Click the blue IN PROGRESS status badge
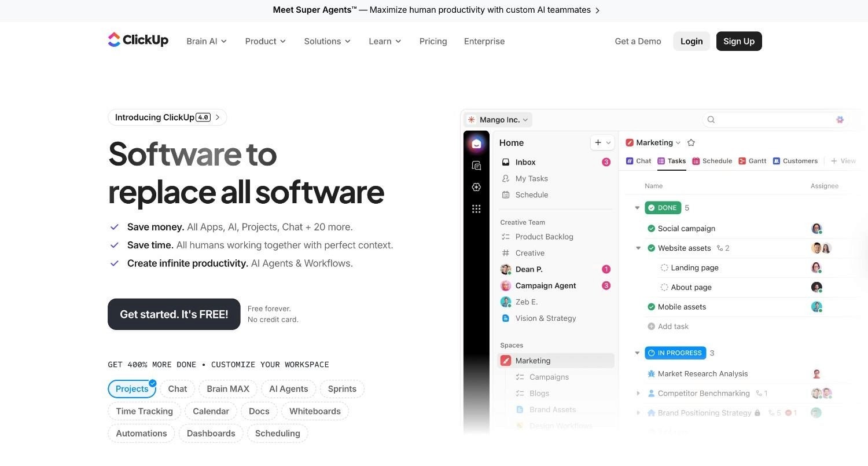 (x=676, y=353)
